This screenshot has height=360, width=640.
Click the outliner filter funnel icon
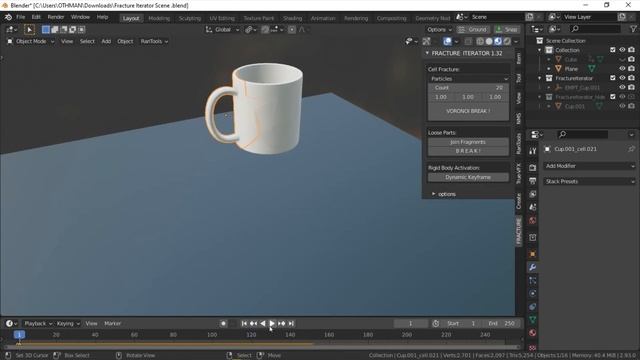click(x=633, y=29)
